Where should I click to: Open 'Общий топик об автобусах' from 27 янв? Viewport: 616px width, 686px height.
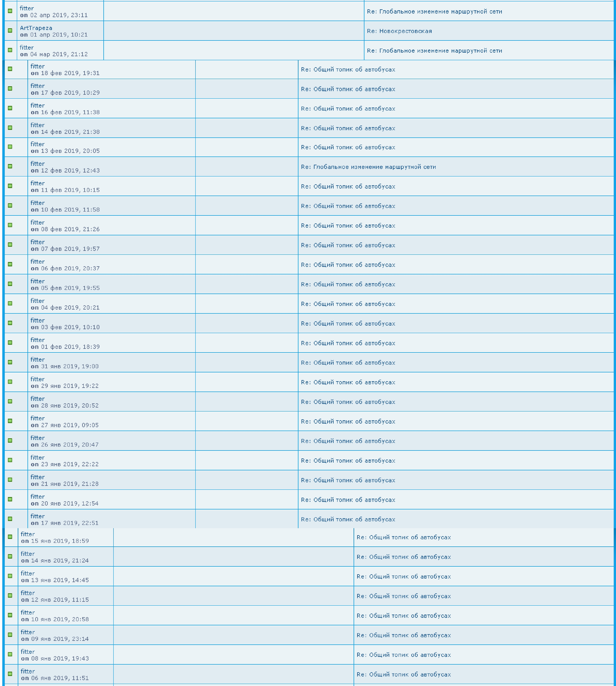pos(348,421)
